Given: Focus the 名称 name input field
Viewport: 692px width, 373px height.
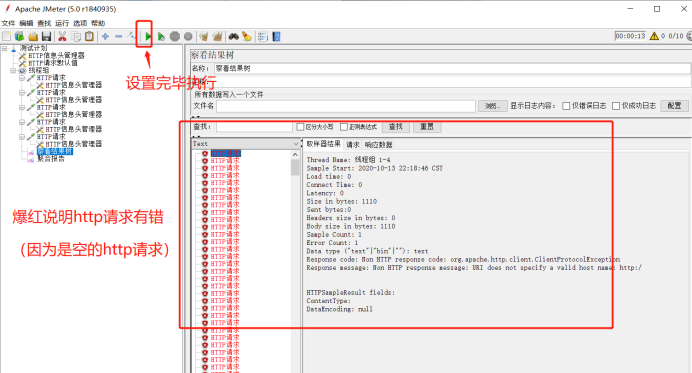Looking at the screenshot, I should tap(452, 68).
